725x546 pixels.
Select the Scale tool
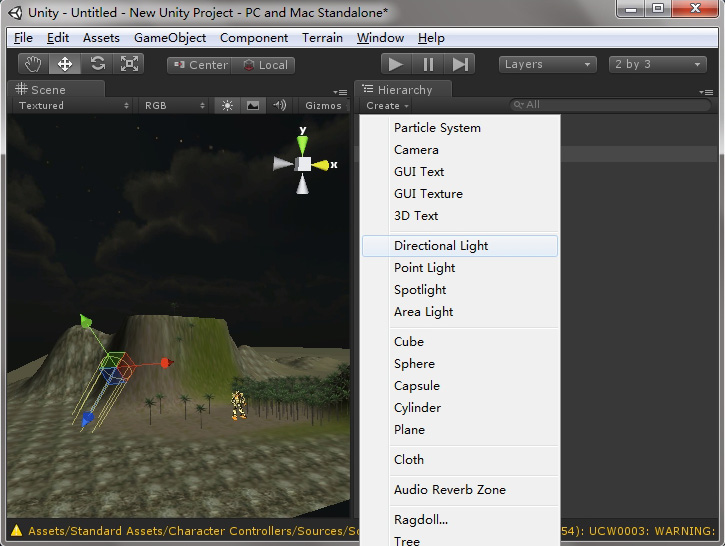coord(129,64)
